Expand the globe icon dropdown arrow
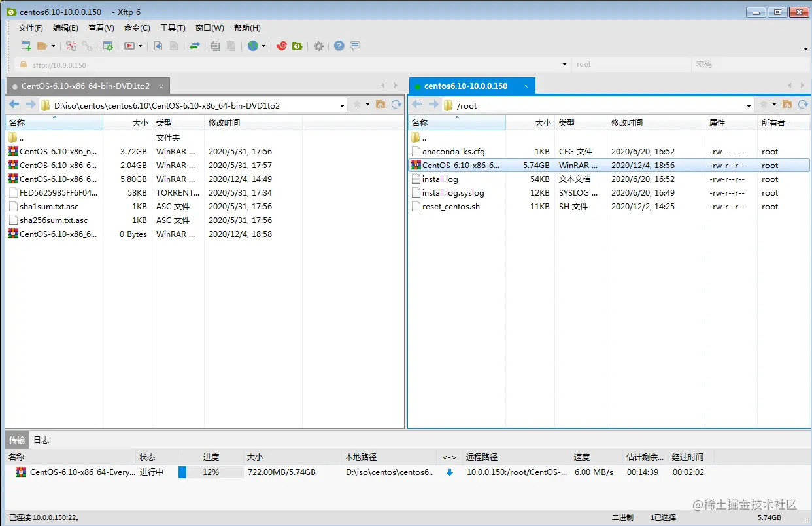This screenshot has width=812, height=526. coord(263,46)
